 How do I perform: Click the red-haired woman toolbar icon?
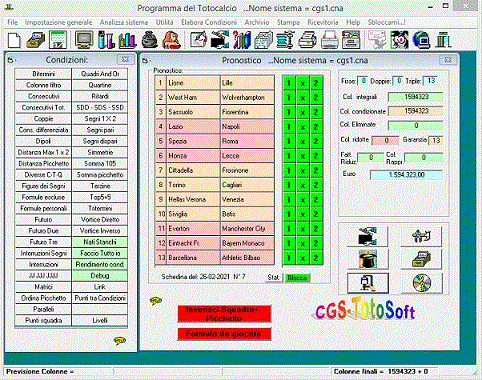pos(171,40)
